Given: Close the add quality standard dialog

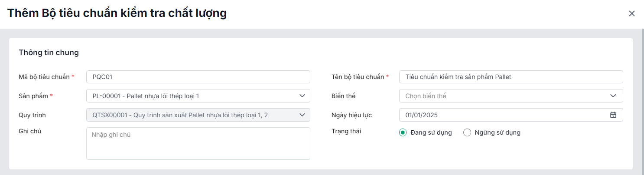Looking at the screenshot, I should pos(632,13).
